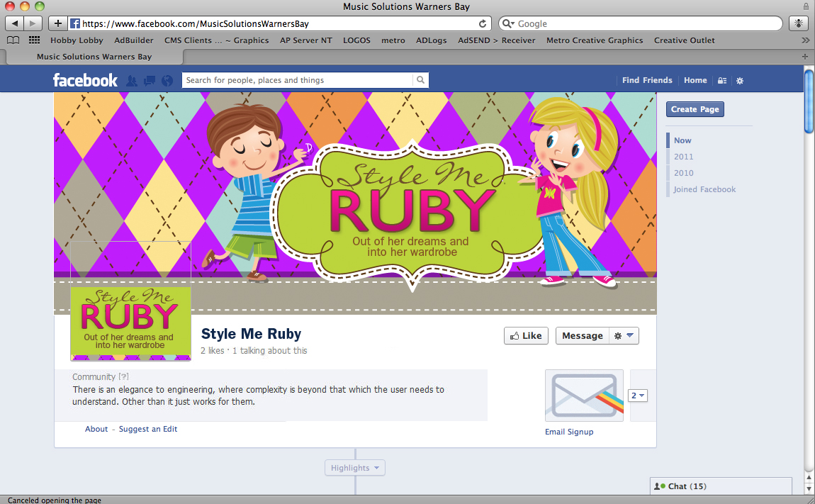This screenshot has width=815, height=504.
Task: Reload the page using the refresh icon
Action: point(483,23)
